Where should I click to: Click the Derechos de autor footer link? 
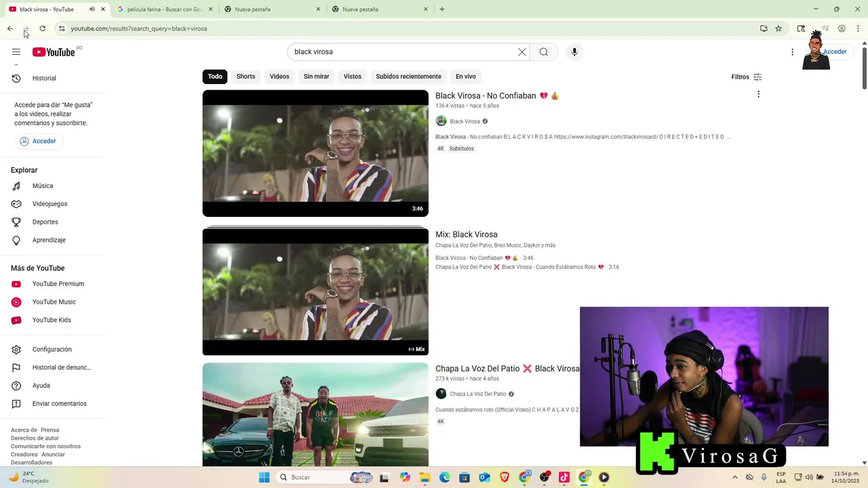35,438
